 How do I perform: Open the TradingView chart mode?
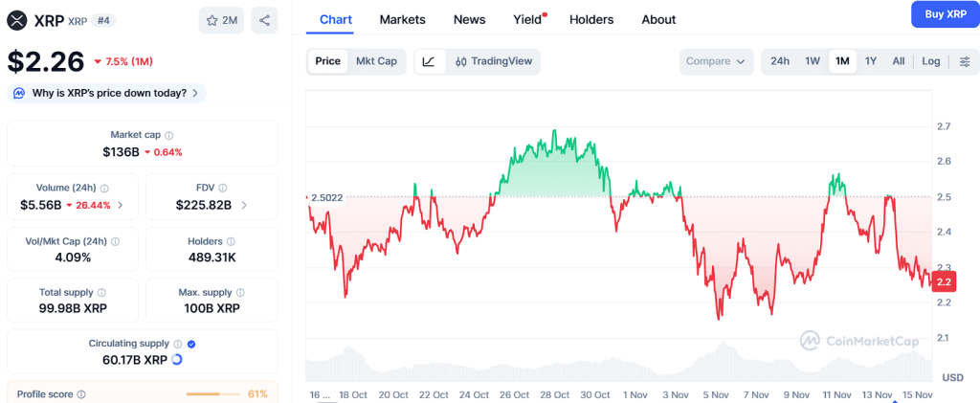[493, 61]
